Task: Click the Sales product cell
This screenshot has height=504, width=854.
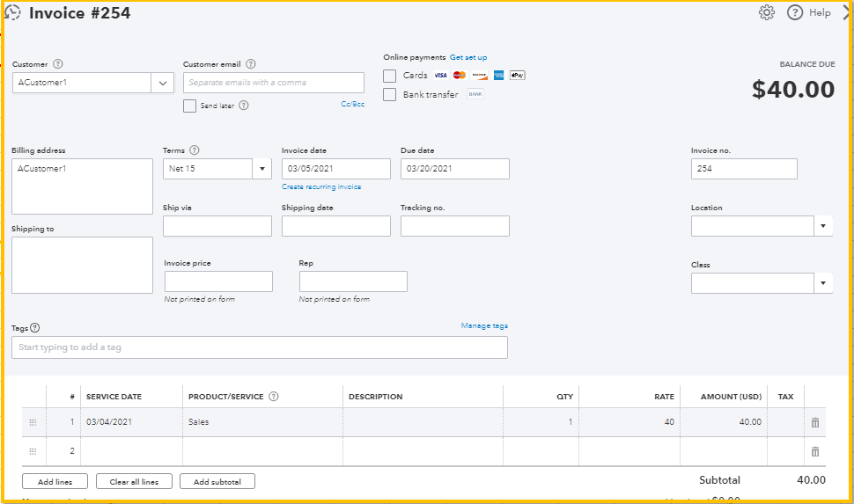Action: point(262,422)
